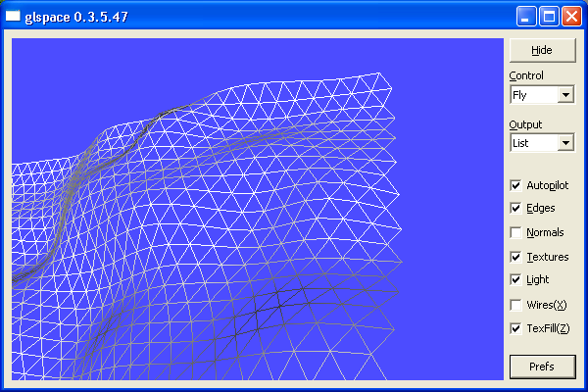This screenshot has height=392, width=588.
Task: Click the Control label
Action: (x=526, y=75)
